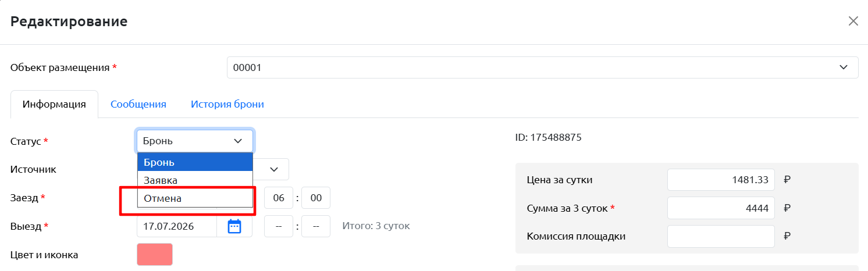Click the Выезд date field 17.07.2026

tap(177, 226)
